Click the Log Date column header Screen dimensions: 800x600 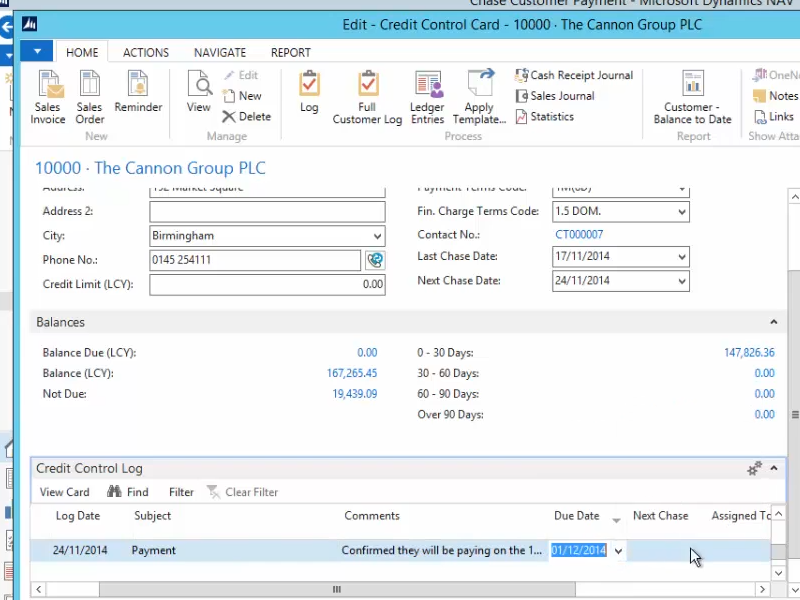pos(78,516)
